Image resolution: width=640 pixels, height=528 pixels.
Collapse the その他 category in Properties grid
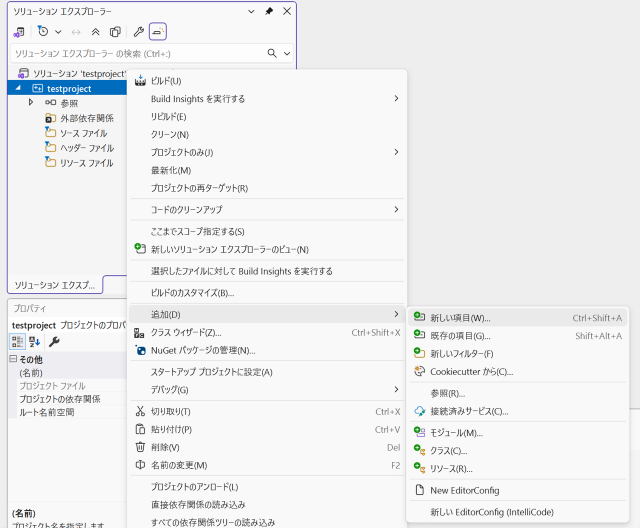13,359
